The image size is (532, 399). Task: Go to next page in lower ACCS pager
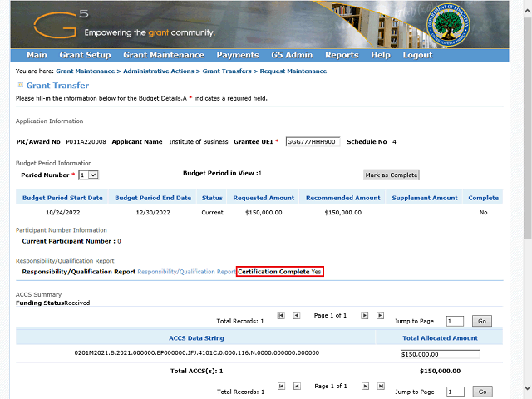pos(365,386)
